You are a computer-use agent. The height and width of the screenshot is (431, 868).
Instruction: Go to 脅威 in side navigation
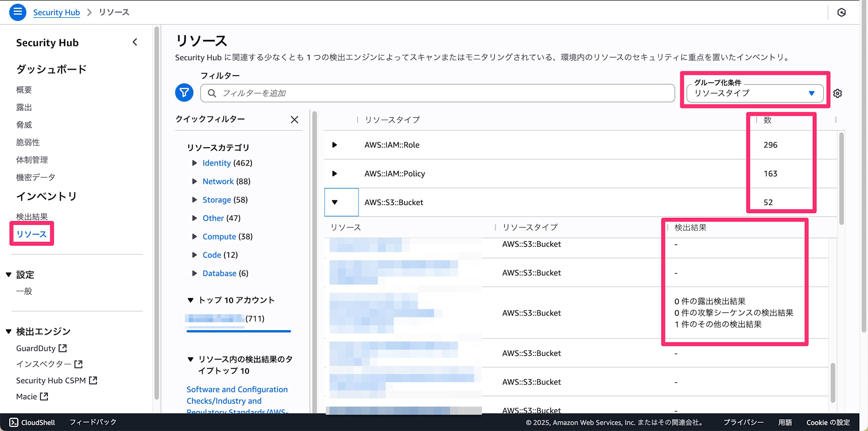(24, 125)
